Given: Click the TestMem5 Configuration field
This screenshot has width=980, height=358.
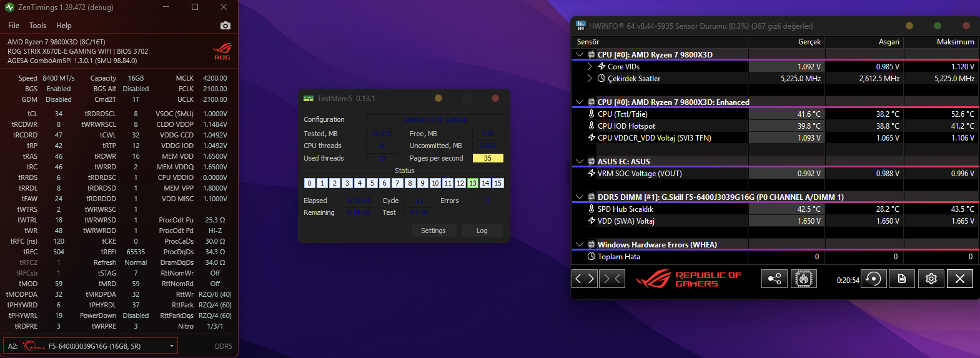Looking at the screenshot, I should click(435, 119).
